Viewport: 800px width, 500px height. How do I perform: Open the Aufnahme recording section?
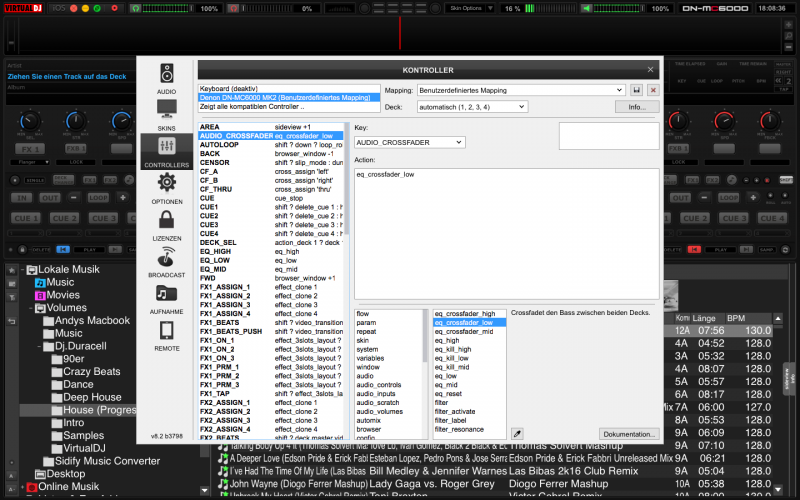click(166, 298)
